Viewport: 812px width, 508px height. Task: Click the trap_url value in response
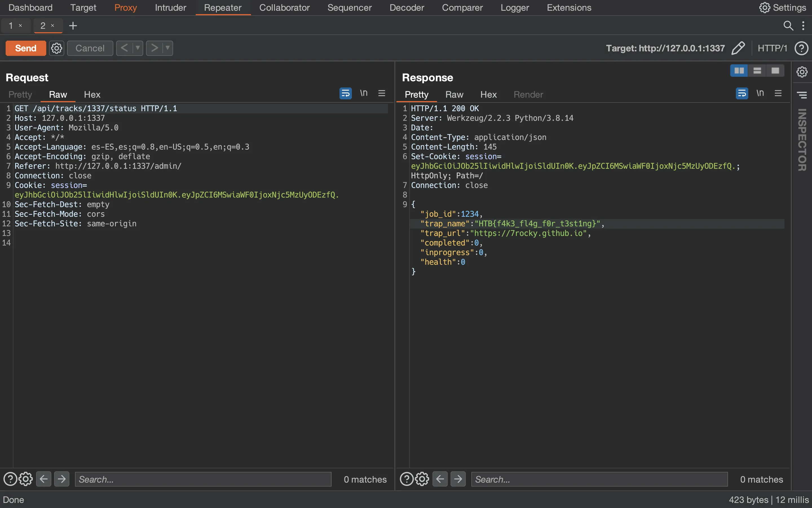(528, 233)
